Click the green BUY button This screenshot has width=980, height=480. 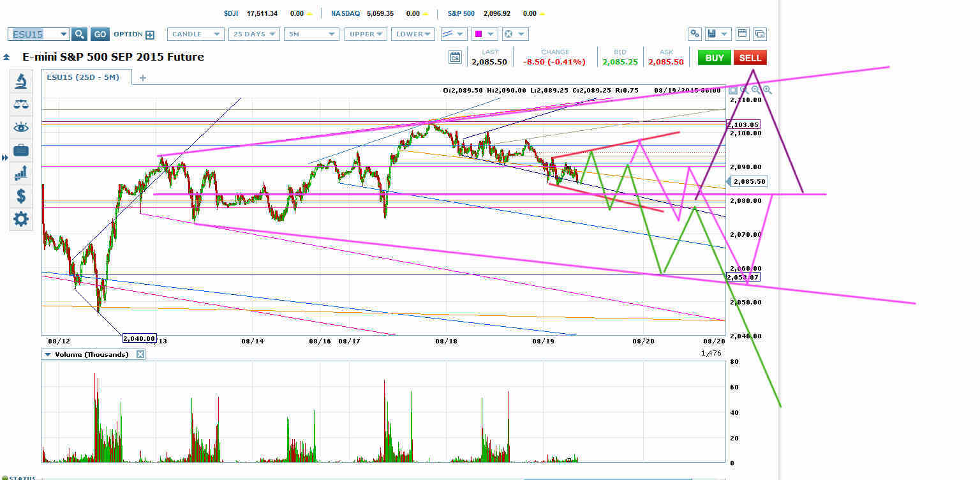pyautogui.click(x=715, y=57)
